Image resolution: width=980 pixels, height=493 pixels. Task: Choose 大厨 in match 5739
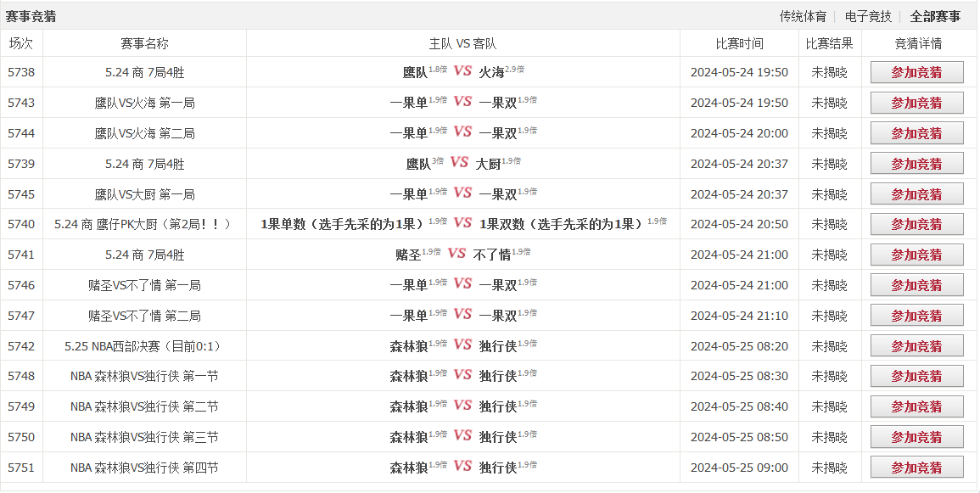pos(488,164)
